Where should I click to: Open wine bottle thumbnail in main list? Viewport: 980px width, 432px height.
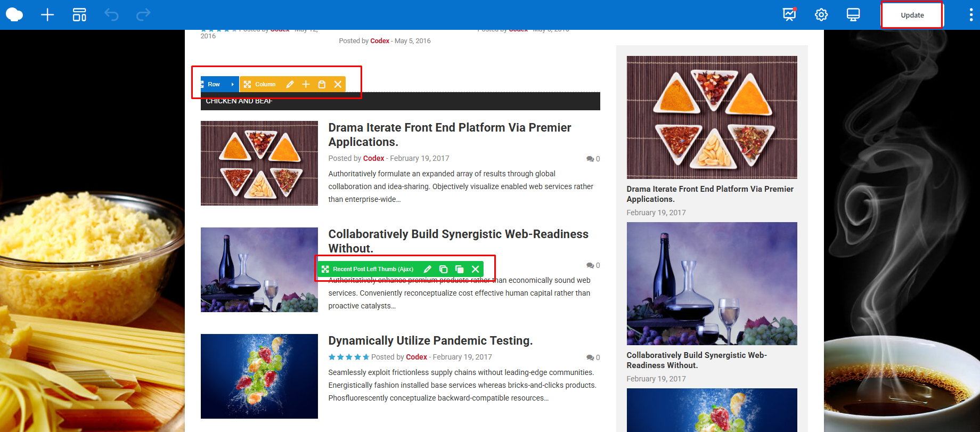tap(259, 270)
